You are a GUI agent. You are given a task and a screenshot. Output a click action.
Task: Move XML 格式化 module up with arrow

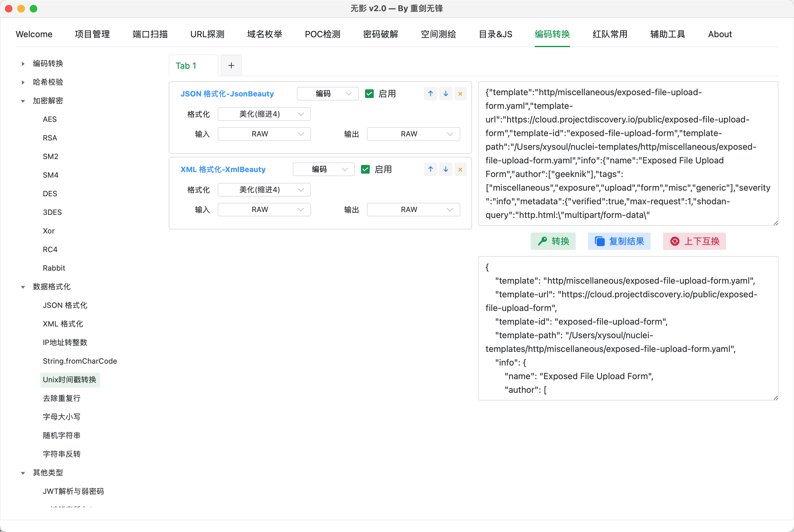click(x=430, y=169)
